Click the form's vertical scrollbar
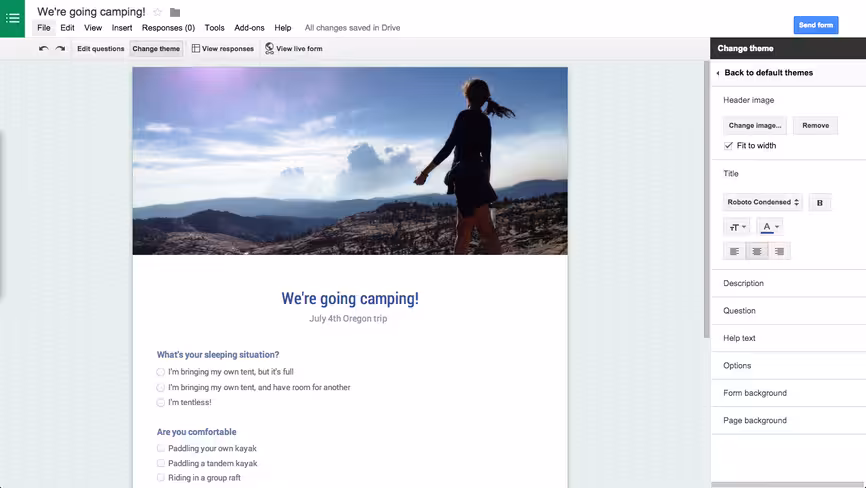 tap(706, 200)
